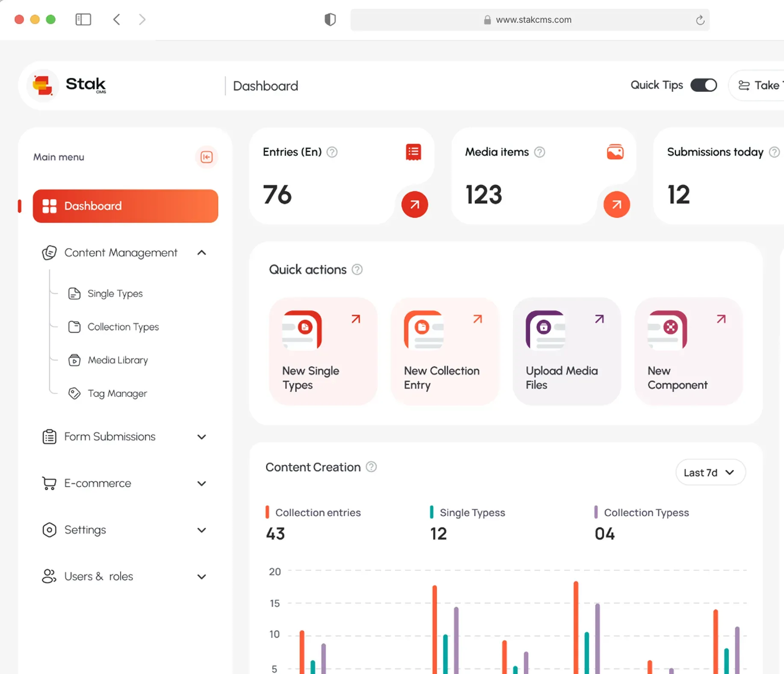The width and height of the screenshot is (784, 674).
Task: Click the Upload Media Files quick action
Action: 566,351
